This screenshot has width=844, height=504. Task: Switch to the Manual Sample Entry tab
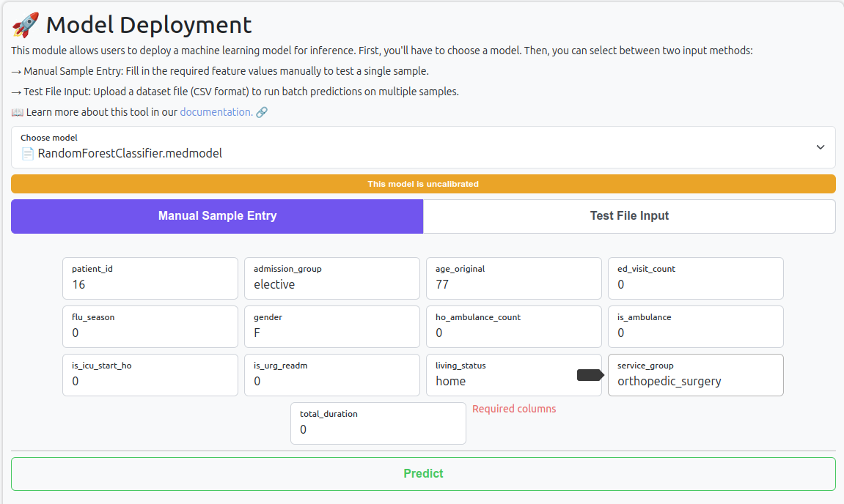217,216
